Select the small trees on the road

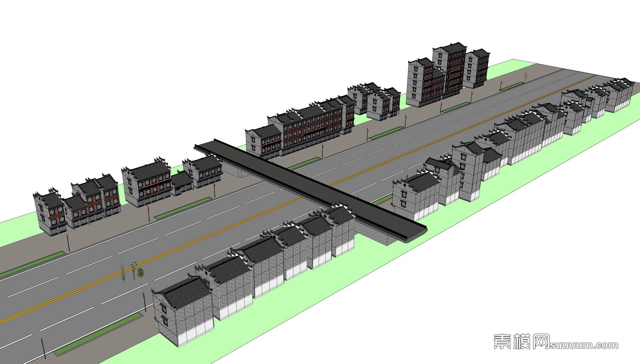coord(133,270)
